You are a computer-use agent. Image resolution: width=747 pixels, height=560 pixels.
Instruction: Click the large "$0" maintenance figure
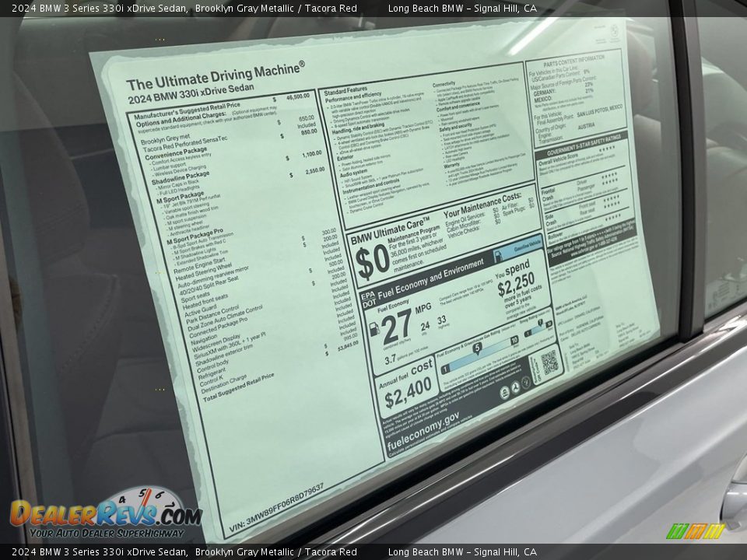point(373,264)
